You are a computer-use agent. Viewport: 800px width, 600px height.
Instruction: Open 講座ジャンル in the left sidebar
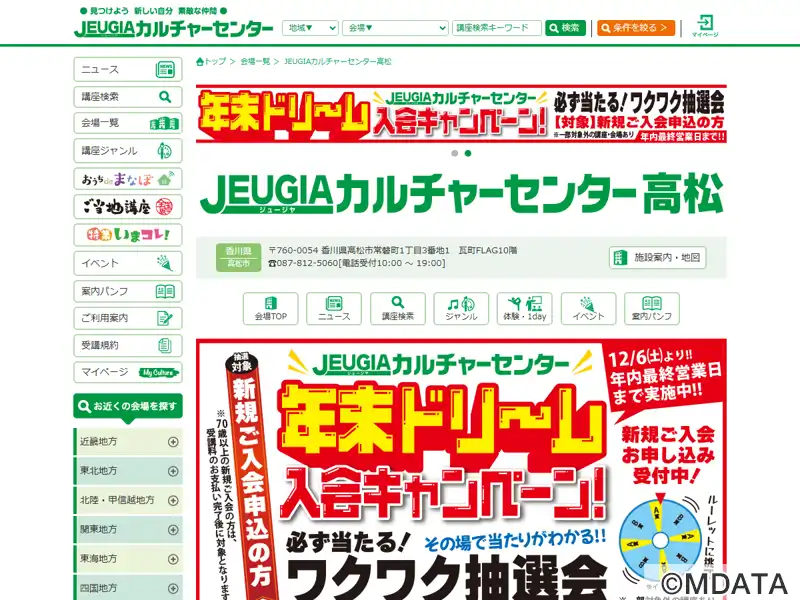pyautogui.click(x=128, y=151)
